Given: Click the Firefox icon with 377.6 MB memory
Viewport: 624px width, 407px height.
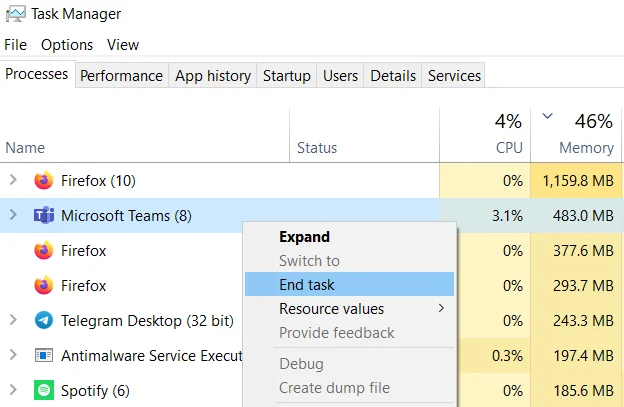Looking at the screenshot, I should click(44, 250).
